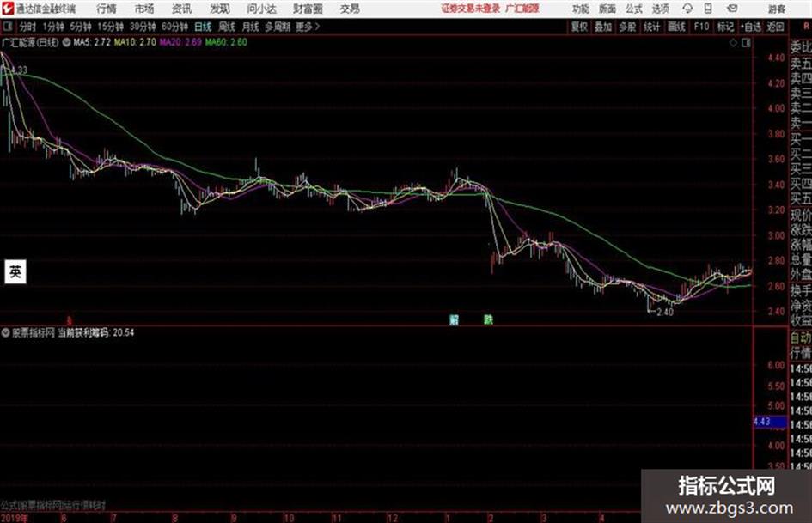Switch to 15分钟 period
Screen dimensions: 812x523
tap(111, 27)
